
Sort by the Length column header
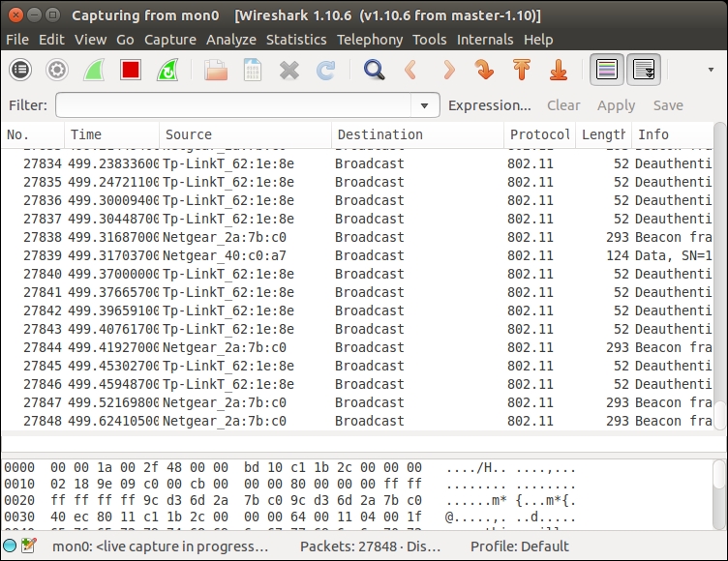coord(603,134)
